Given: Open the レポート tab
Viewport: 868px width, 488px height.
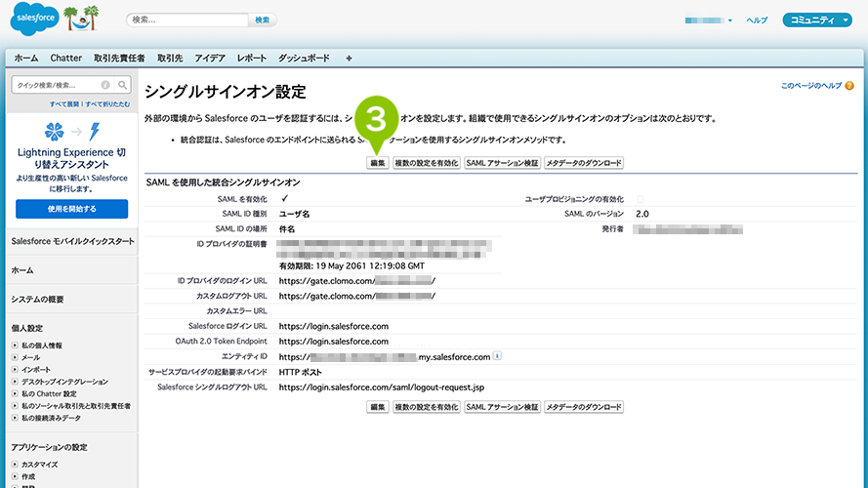Looking at the screenshot, I should (252, 59).
